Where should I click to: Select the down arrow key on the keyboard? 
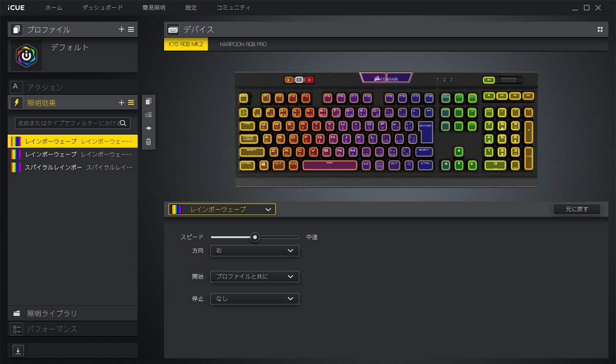point(458,165)
